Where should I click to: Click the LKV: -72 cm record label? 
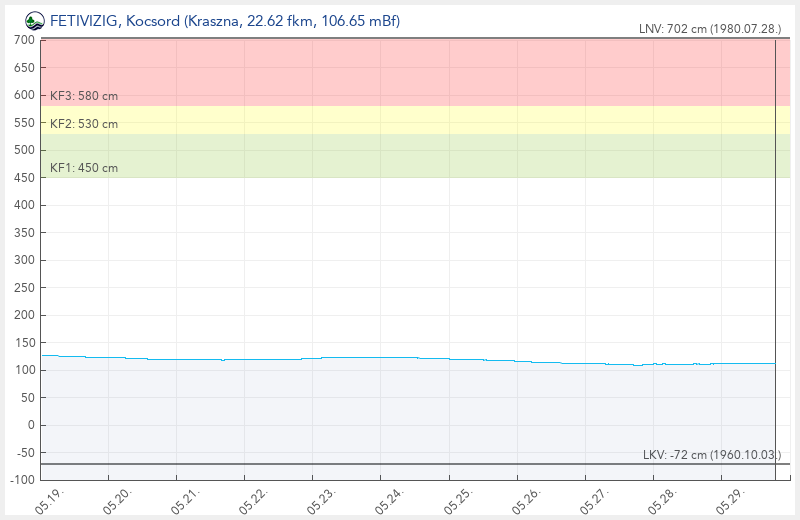point(712,455)
